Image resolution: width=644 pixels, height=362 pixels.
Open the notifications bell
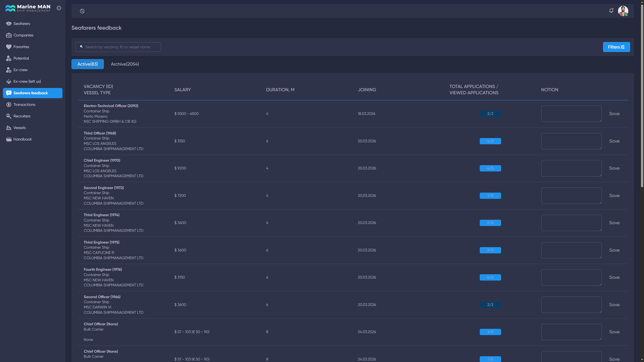[611, 11]
